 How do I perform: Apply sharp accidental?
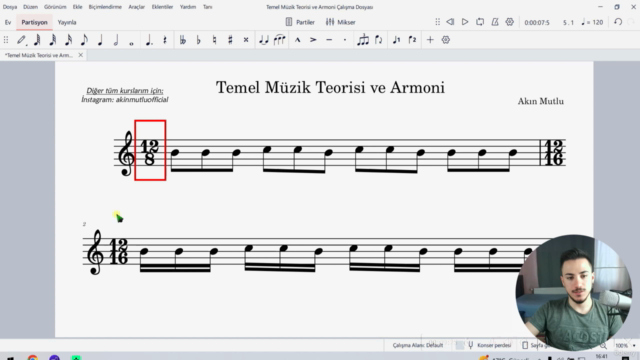pos(230,40)
